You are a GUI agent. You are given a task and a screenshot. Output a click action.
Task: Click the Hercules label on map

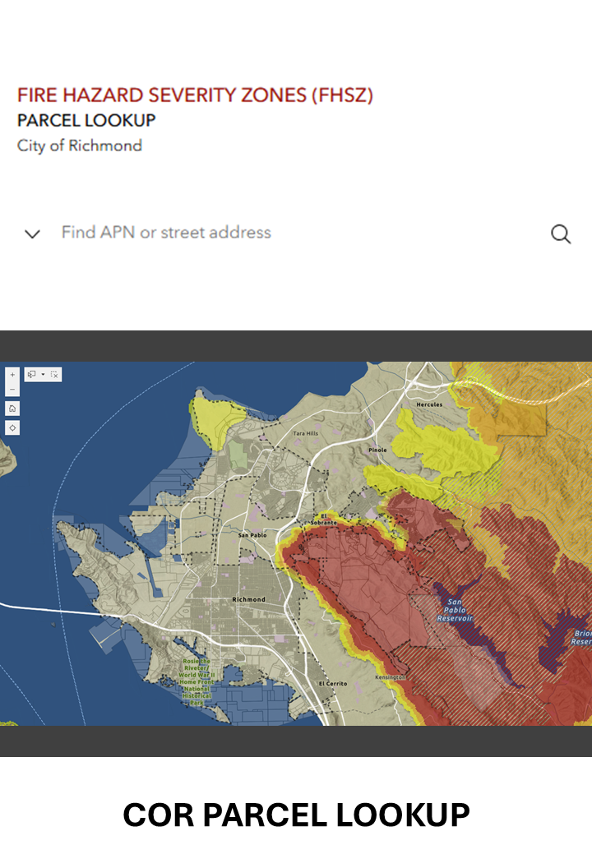click(429, 404)
